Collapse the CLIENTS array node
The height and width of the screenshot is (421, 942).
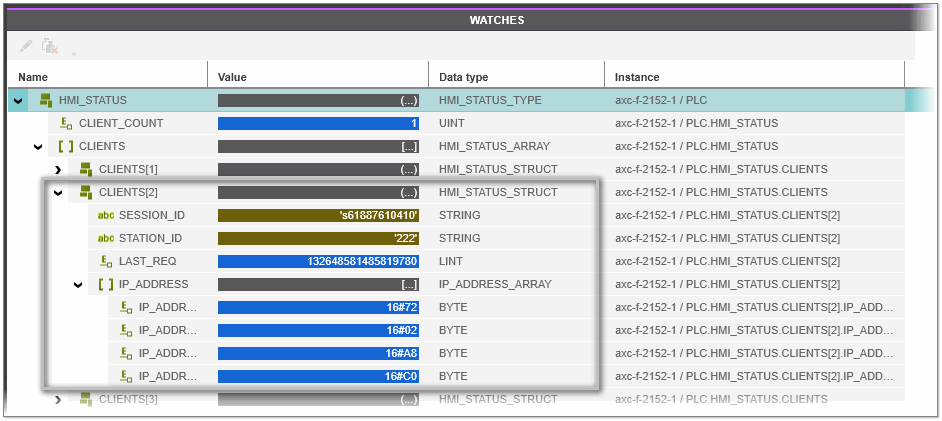(38, 146)
